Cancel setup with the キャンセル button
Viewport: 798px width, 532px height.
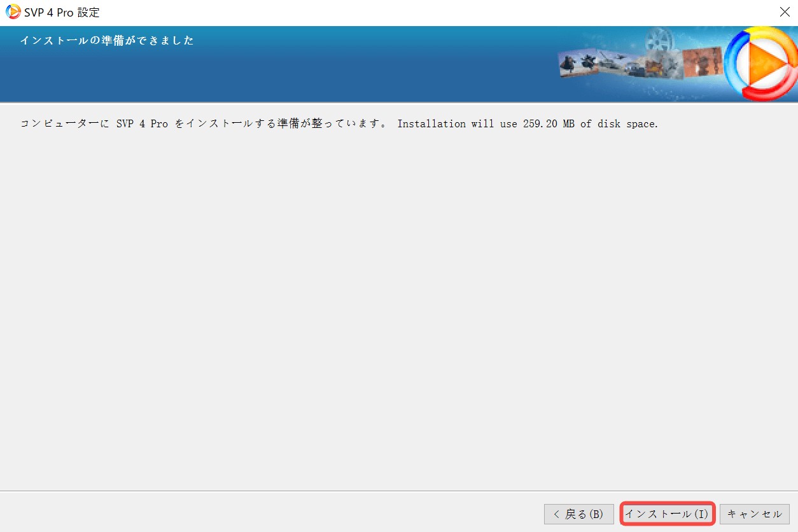[754, 514]
